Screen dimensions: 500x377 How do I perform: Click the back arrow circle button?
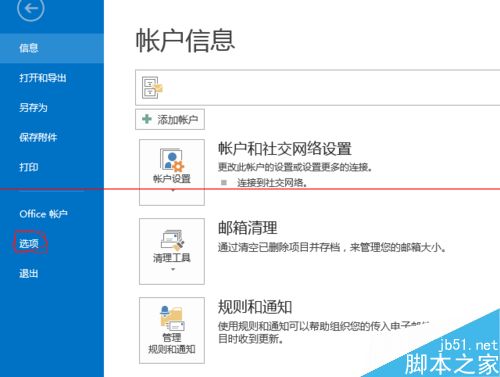tap(31, 9)
